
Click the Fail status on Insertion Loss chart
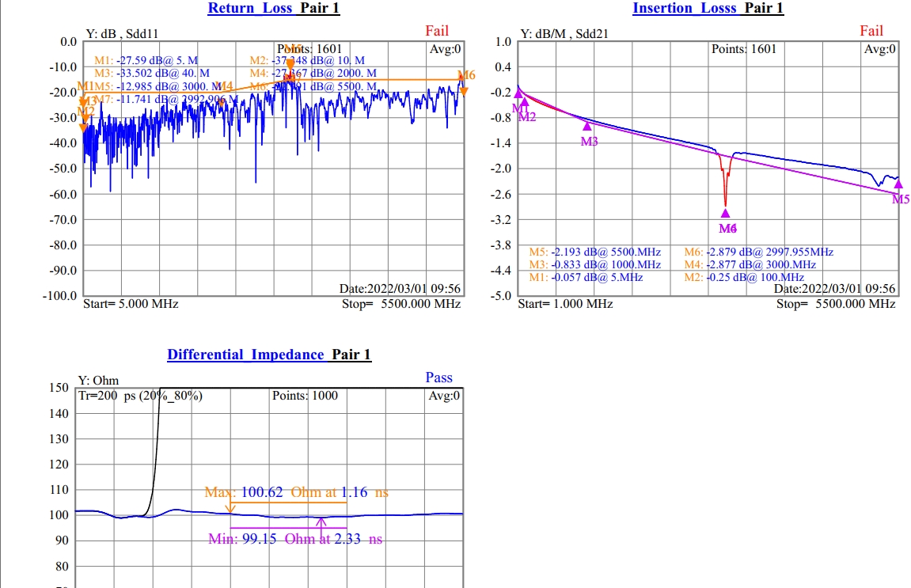pos(871,31)
